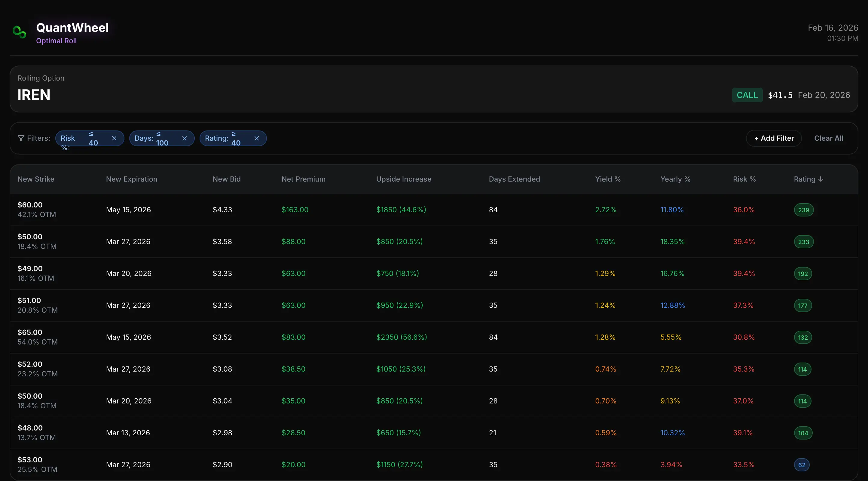Click the 239 rating badge
This screenshot has height=481, width=868.
pos(803,210)
